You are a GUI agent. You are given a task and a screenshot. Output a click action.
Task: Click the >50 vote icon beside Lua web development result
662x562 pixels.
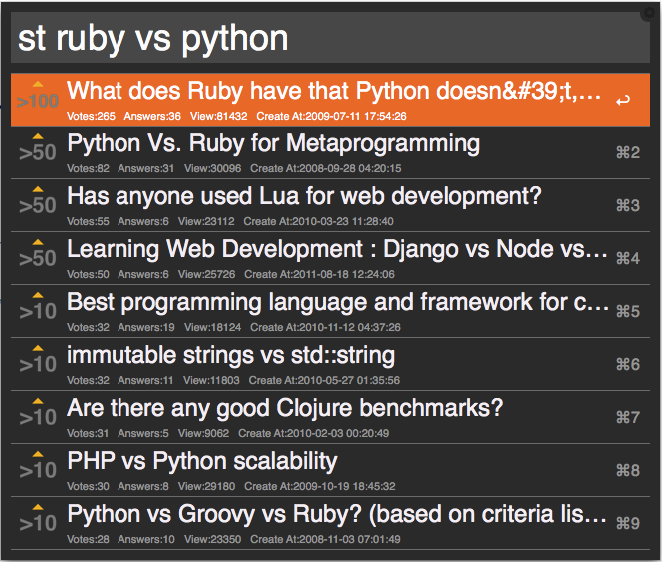tap(38, 201)
